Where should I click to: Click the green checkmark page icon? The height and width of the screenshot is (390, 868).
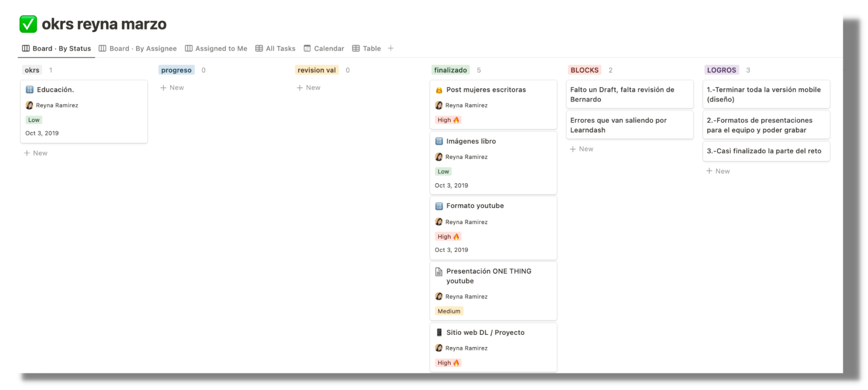click(28, 24)
